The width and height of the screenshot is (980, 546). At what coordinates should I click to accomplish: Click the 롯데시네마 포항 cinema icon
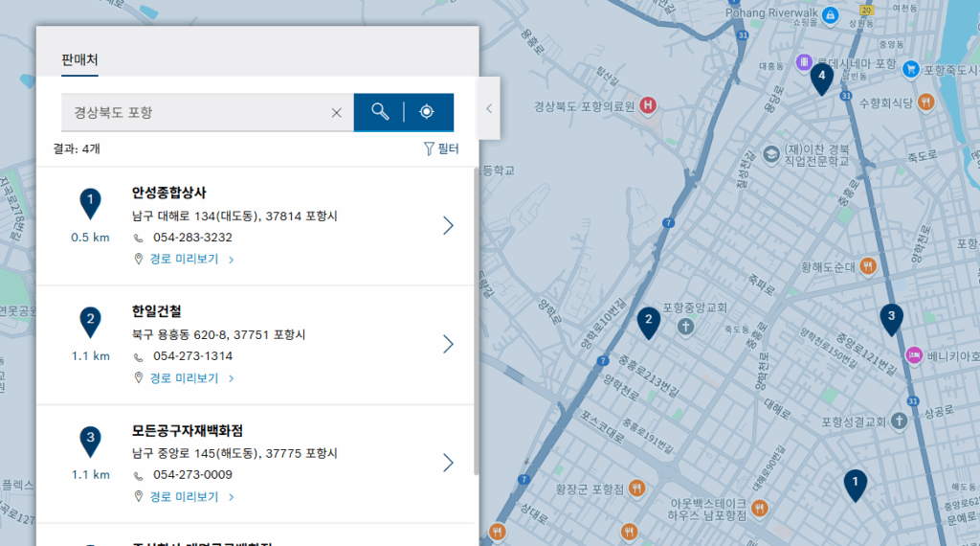[x=804, y=62]
